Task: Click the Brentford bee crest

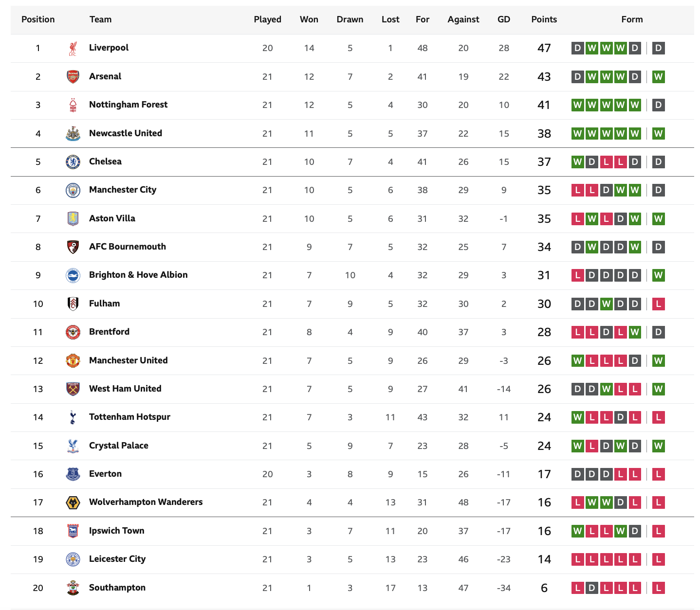Action: (73, 332)
